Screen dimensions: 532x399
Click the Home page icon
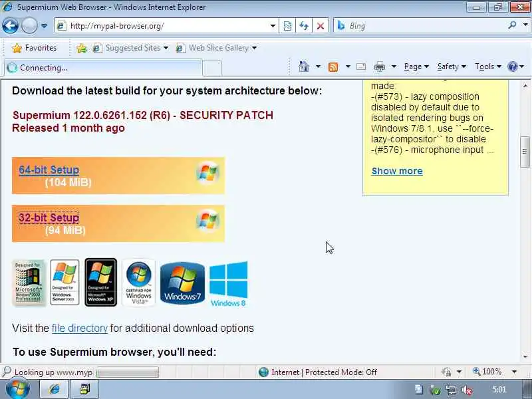pos(304,66)
